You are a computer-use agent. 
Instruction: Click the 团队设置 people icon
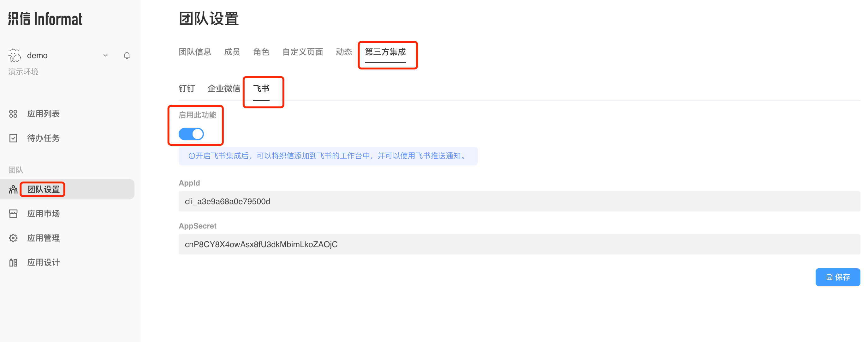[x=13, y=190]
